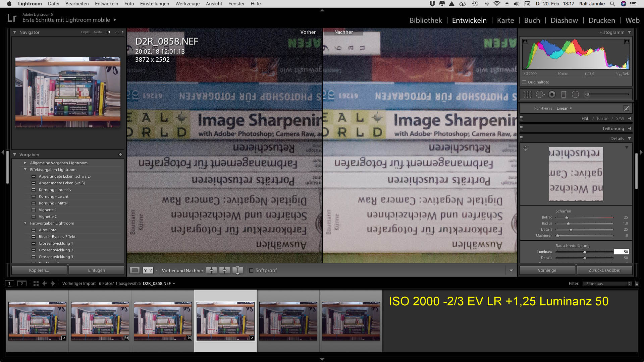Collapse the Details panel triangle
The image size is (644, 362).
[x=629, y=138]
